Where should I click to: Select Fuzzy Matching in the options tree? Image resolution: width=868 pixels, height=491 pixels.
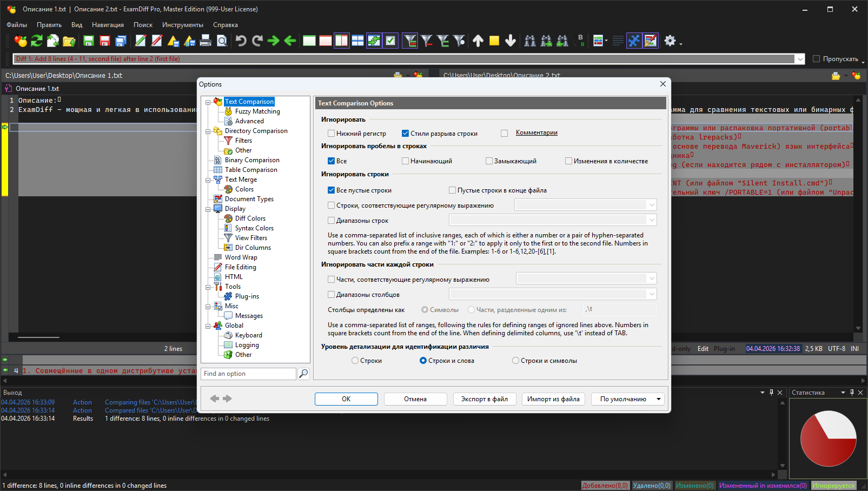(x=257, y=111)
